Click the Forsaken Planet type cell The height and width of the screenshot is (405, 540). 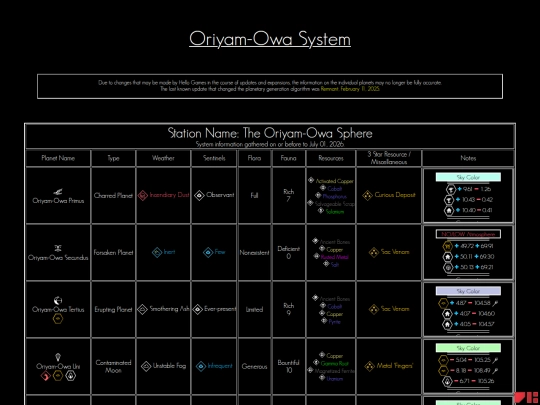pyautogui.click(x=113, y=252)
